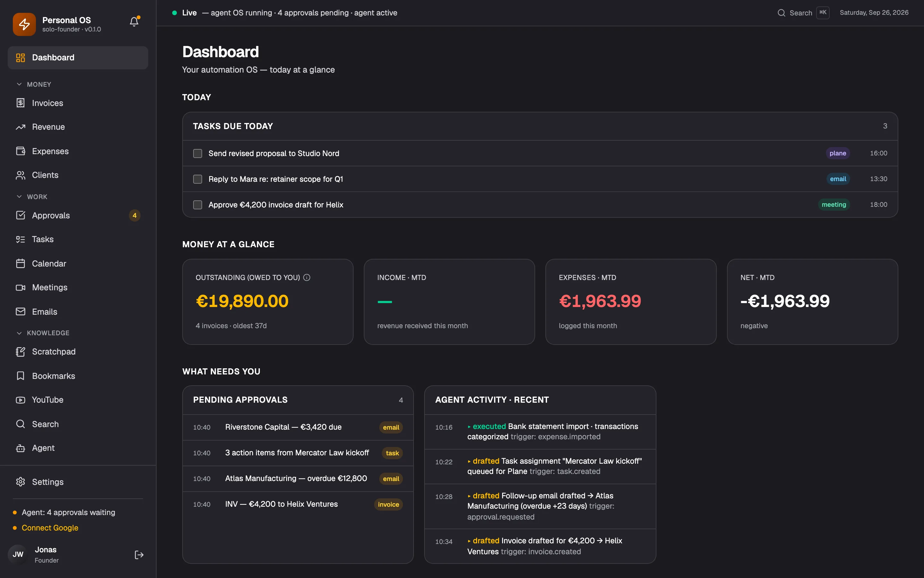924x578 pixels.
Task: Go to the Revenue page
Action: pyautogui.click(x=78, y=127)
